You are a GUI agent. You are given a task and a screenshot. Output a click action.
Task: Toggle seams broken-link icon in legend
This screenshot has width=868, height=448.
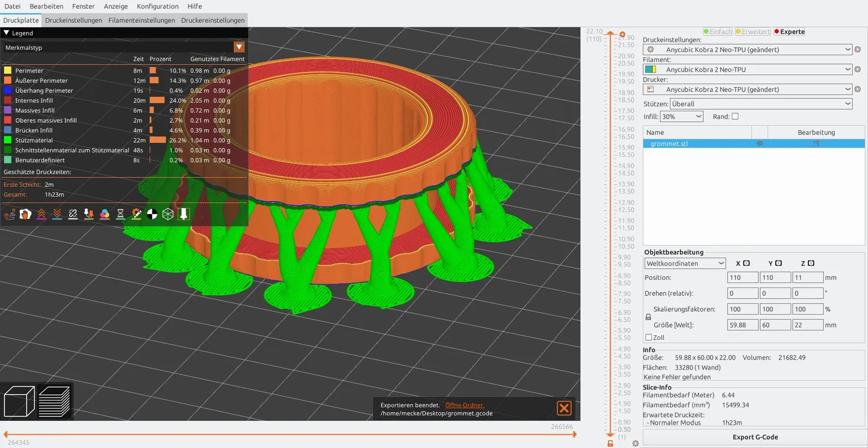point(73,214)
